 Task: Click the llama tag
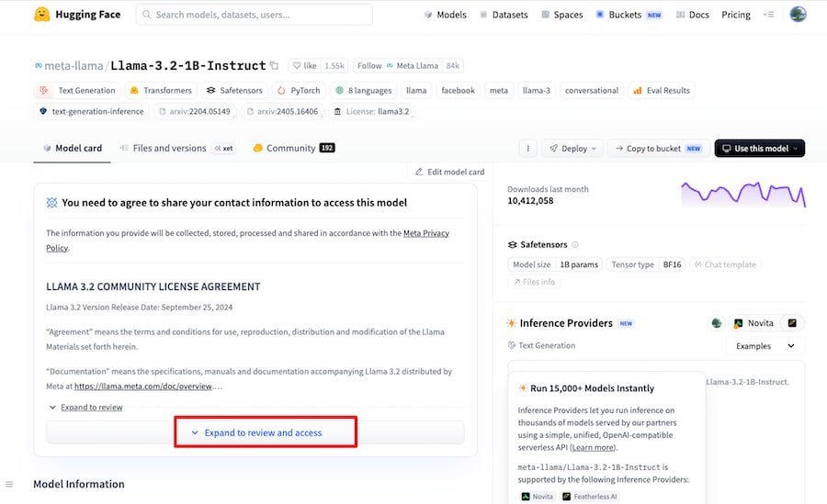[416, 90]
